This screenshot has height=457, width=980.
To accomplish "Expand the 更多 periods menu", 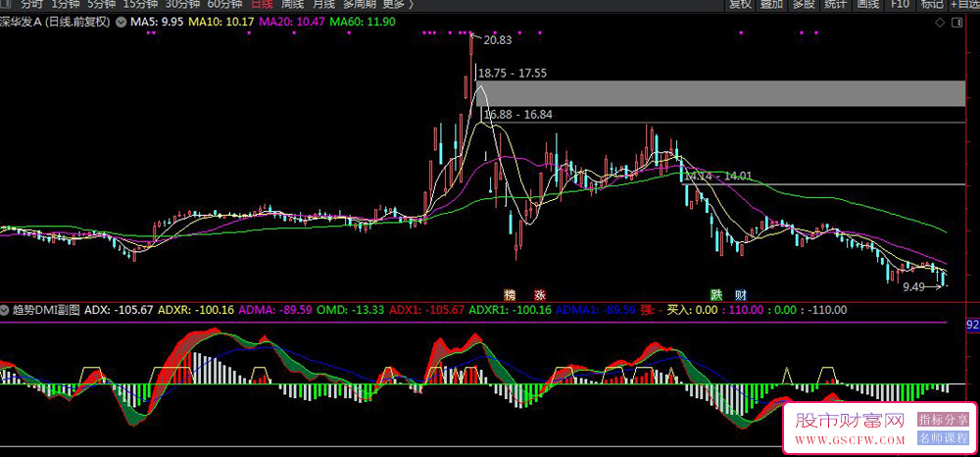I will pos(398,4).
